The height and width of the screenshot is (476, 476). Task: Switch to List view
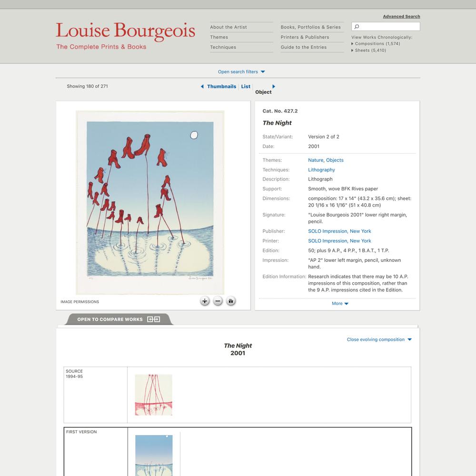pos(246,87)
